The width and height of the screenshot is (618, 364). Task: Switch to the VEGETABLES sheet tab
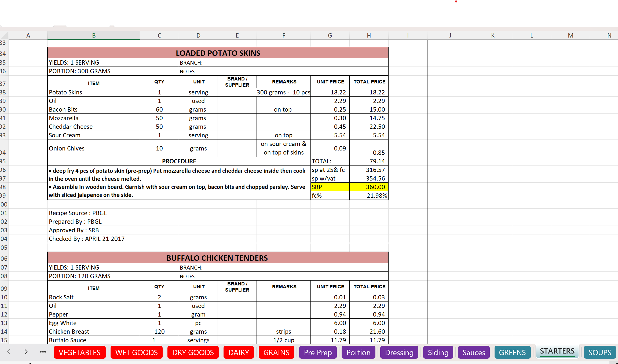coord(79,352)
